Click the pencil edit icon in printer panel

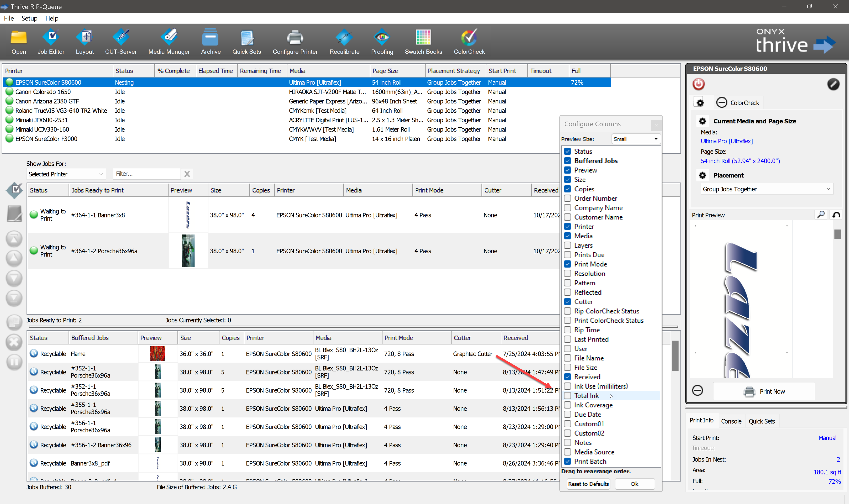[x=833, y=84]
